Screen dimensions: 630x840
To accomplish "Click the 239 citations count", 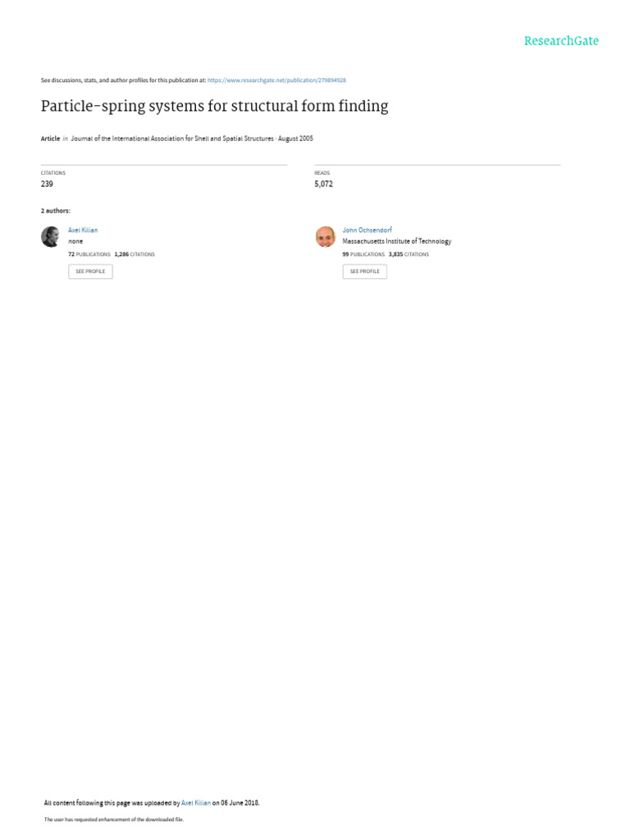I will 47,184.
